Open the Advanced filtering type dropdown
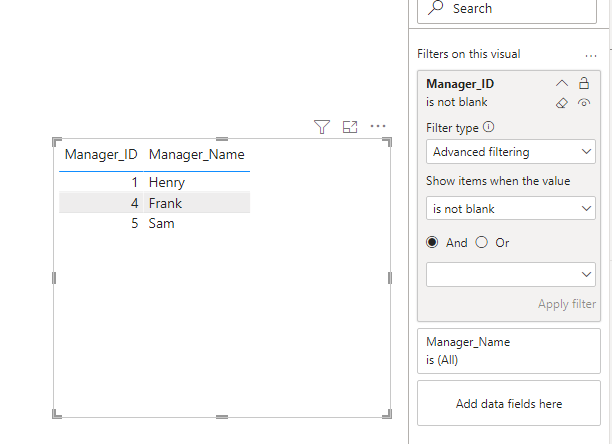 coord(511,151)
